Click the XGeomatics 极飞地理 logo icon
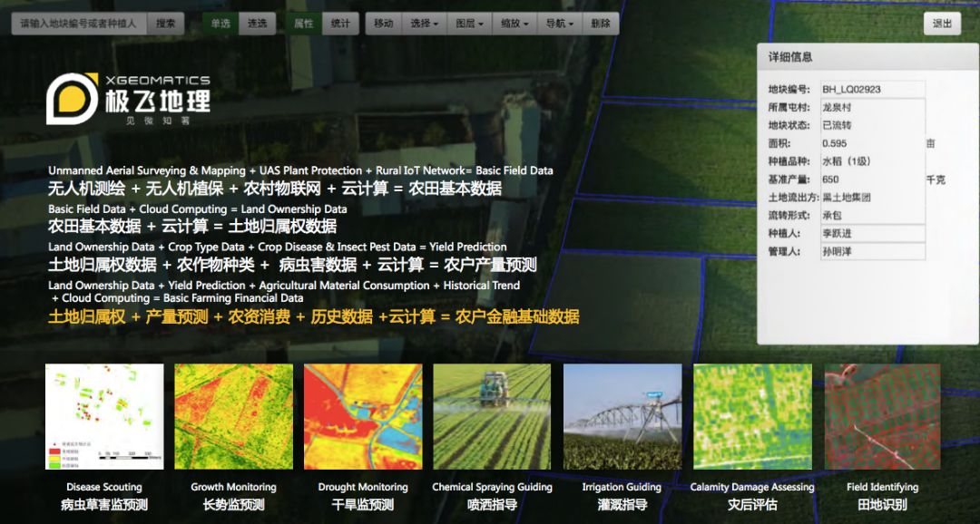 (x=73, y=99)
